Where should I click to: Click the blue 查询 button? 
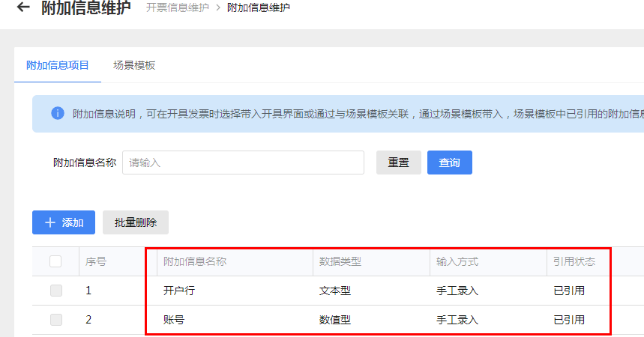pos(450,163)
